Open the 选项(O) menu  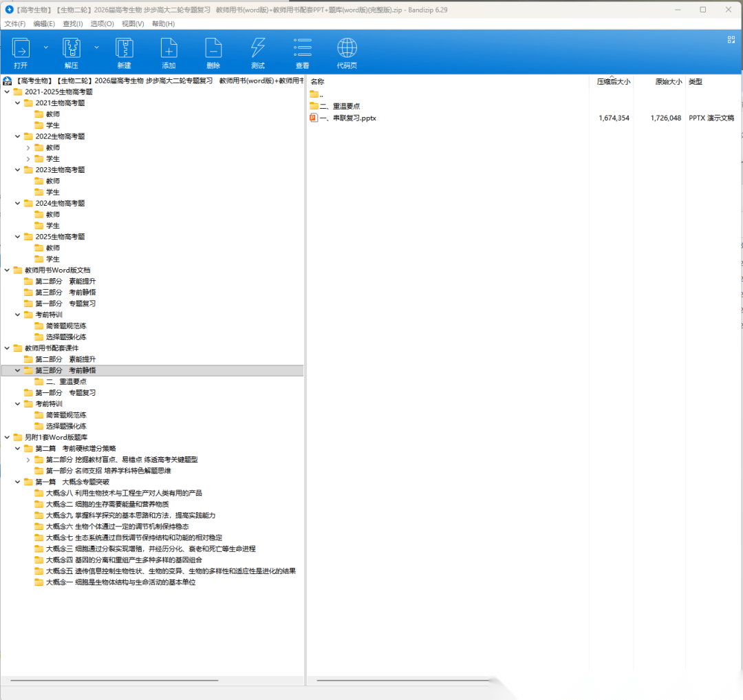[103, 23]
